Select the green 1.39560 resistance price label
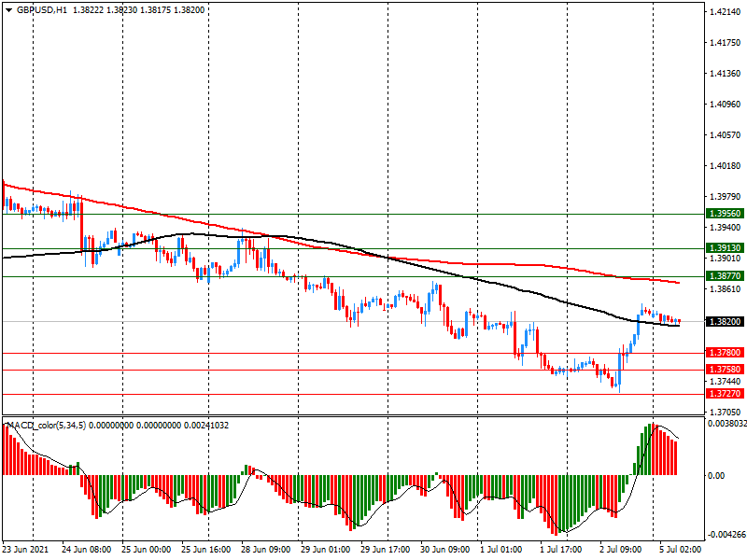 725,214
